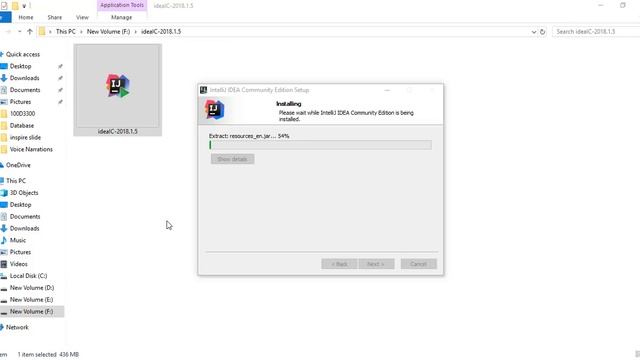Open Pictures under This PC
Screen dimensions: 640x360
[x=20, y=252]
